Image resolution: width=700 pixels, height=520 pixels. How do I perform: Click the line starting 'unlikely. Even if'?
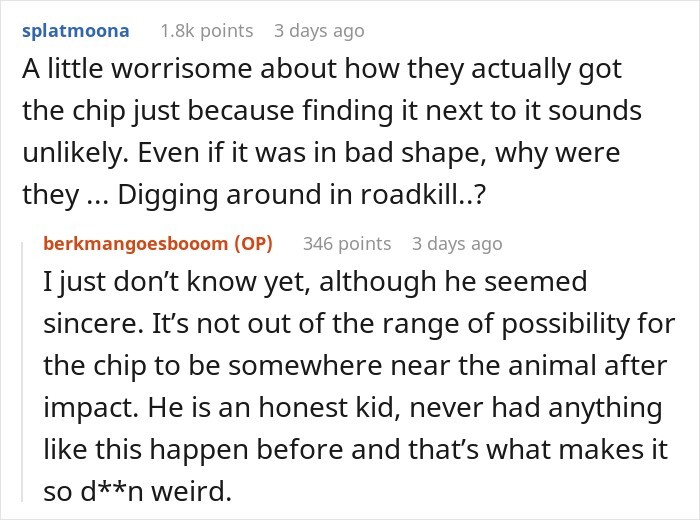(321, 153)
